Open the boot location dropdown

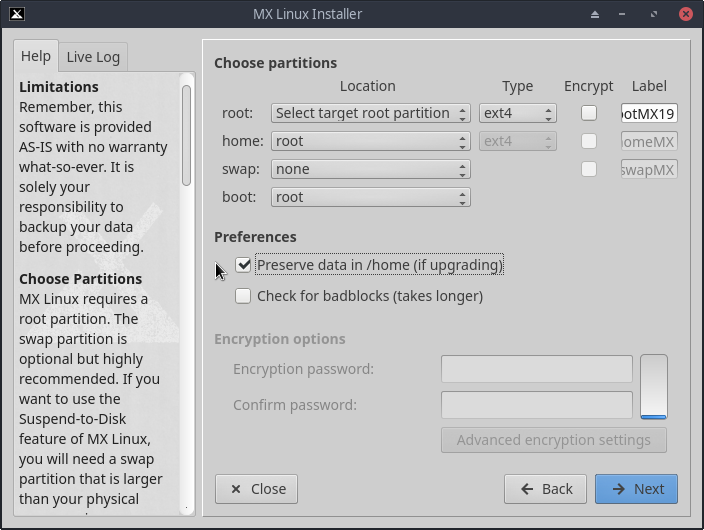[x=370, y=197]
